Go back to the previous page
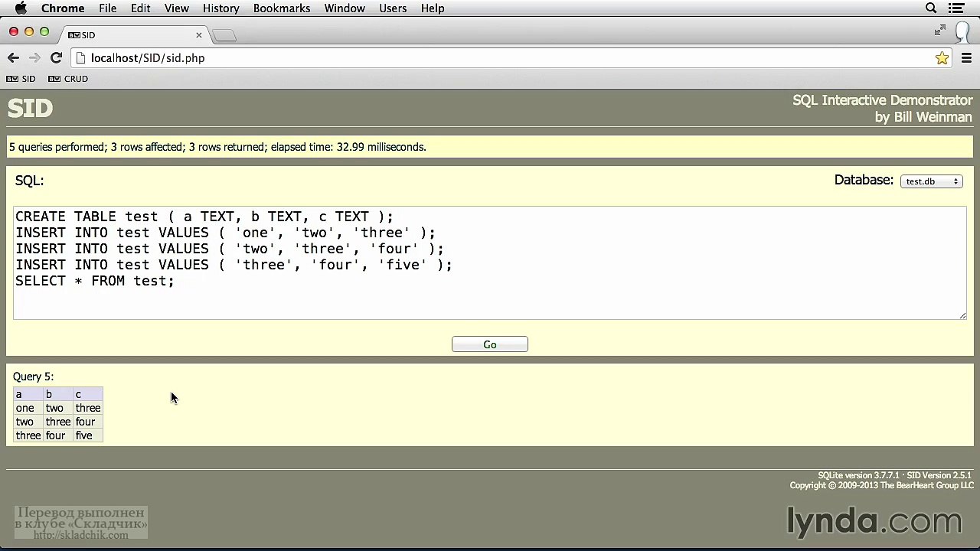The width and height of the screenshot is (980, 551). pyautogui.click(x=13, y=58)
